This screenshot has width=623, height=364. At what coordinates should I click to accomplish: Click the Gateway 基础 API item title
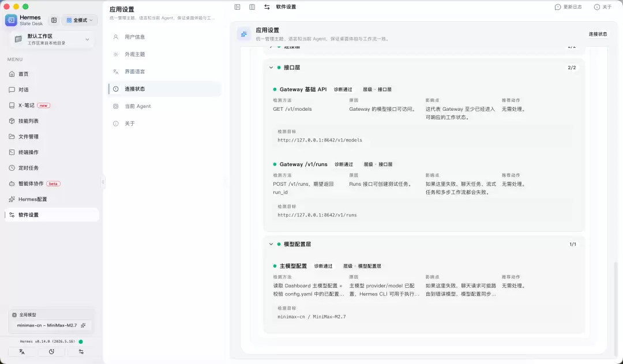(x=303, y=89)
